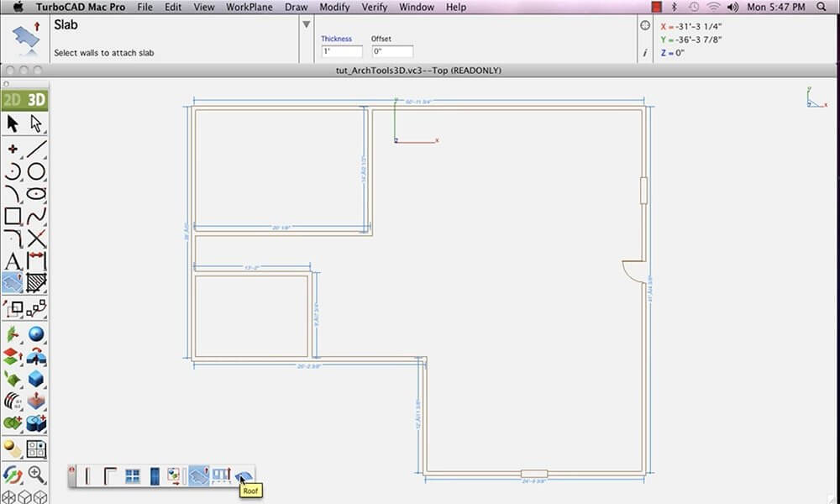Select the Circle tool
Screen dimensions: 840x504
click(34, 171)
